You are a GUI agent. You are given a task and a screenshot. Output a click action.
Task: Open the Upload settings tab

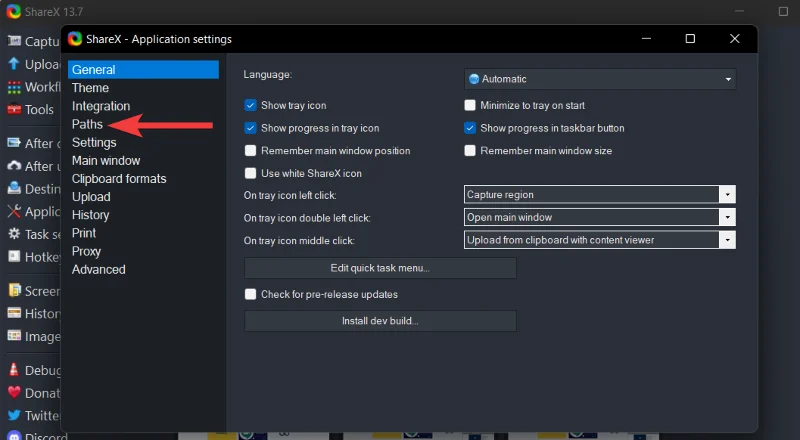tap(91, 197)
